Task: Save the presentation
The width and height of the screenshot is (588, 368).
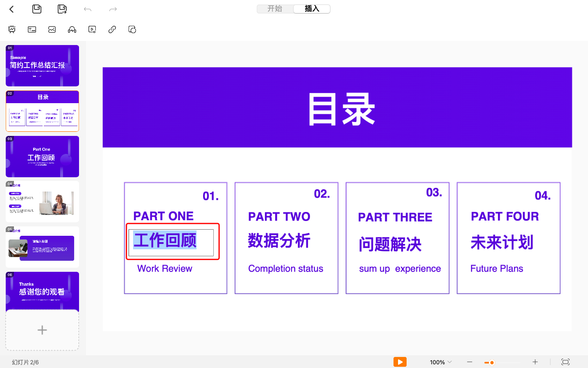Action: point(36,9)
